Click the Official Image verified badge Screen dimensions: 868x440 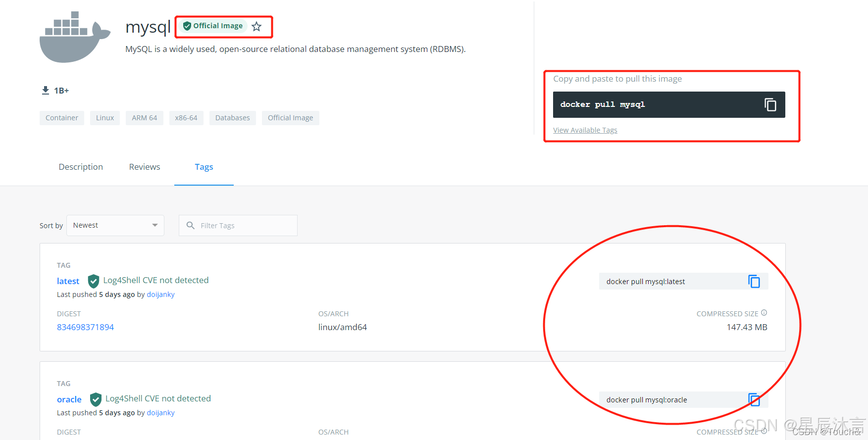click(x=213, y=26)
